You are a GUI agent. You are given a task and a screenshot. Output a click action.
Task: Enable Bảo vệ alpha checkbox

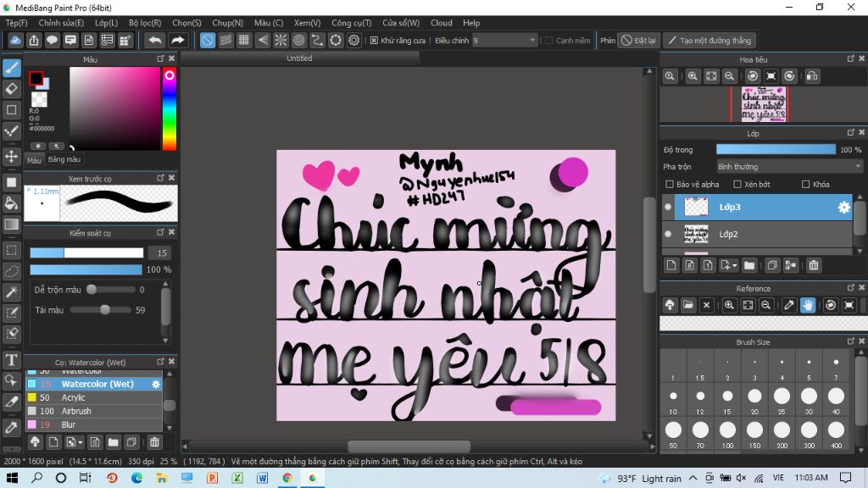coord(670,184)
